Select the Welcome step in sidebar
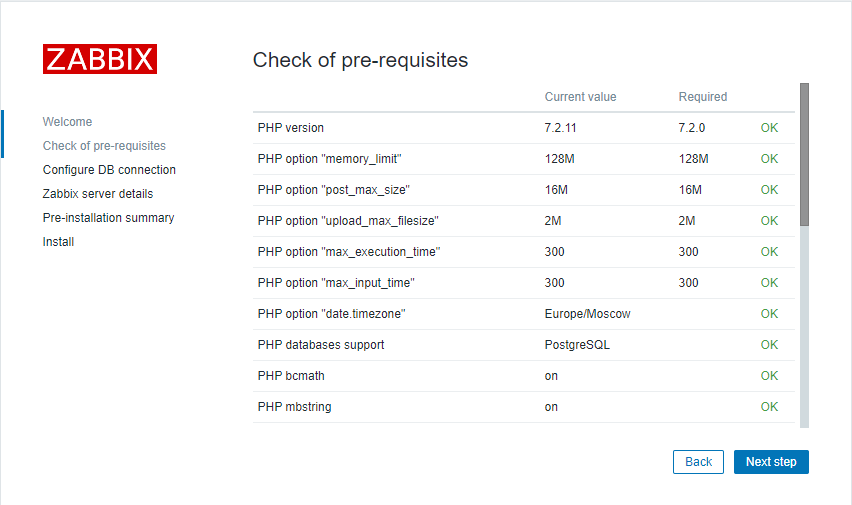 tap(67, 122)
